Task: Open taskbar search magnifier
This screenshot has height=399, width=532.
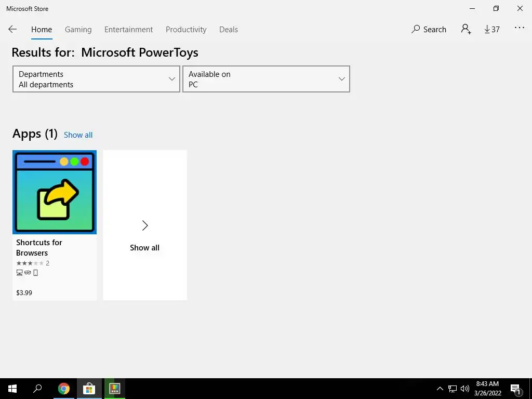Action: 37,389
